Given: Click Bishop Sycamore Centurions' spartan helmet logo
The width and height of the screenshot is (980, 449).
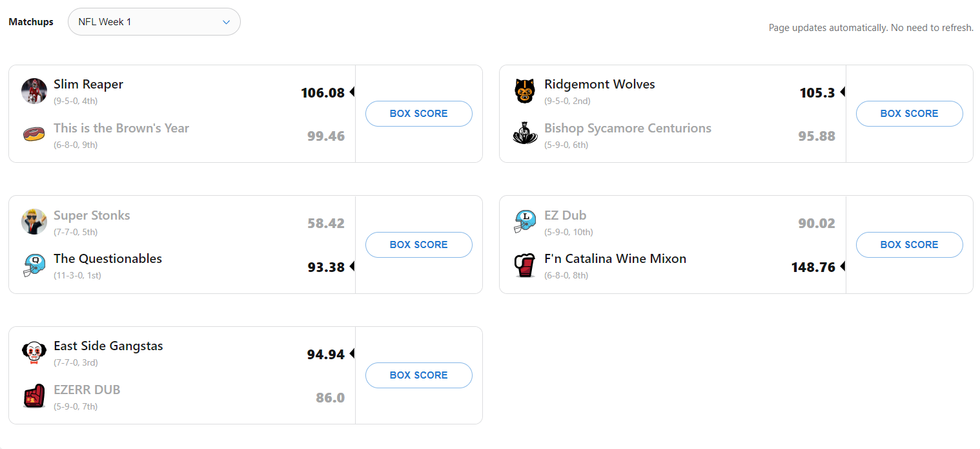Looking at the screenshot, I should click(525, 135).
